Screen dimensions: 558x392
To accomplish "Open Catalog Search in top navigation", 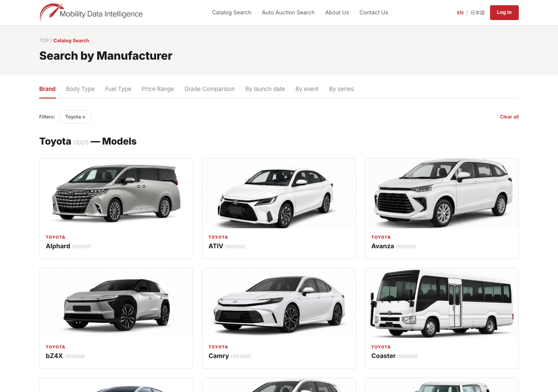I will pyautogui.click(x=231, y=13).
